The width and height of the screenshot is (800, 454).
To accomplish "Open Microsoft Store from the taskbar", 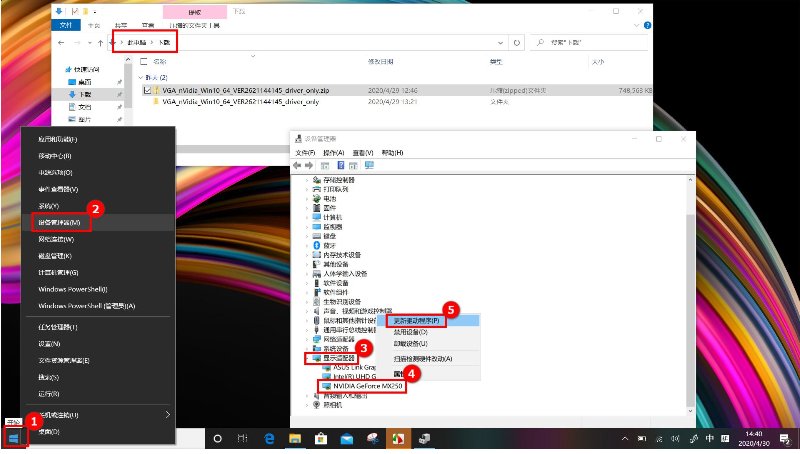I will tap(321, 438).
